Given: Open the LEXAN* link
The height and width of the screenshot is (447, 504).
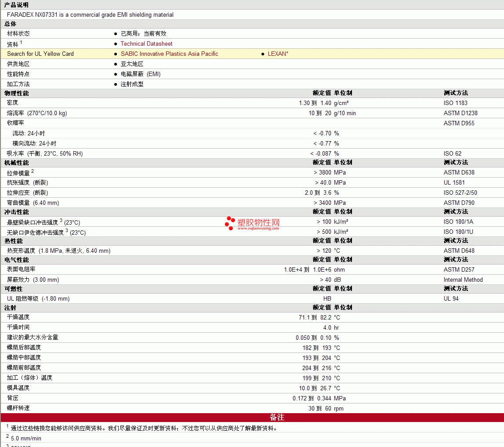Looking at the screenshot, I should 278,54.
